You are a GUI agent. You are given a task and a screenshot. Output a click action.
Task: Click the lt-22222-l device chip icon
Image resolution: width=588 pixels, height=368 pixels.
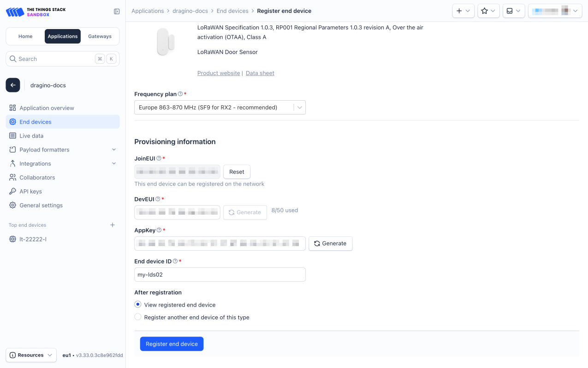[x=12, y=239]
